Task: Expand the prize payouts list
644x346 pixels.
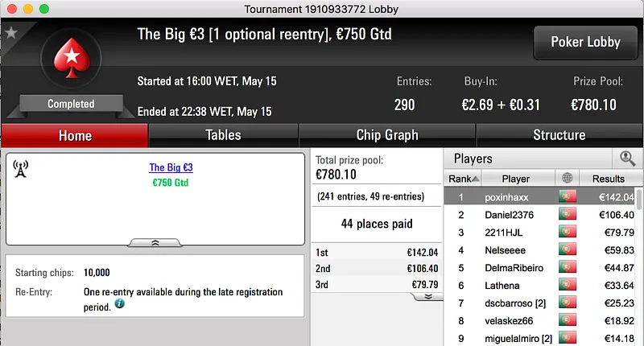Action: point(427,296)
